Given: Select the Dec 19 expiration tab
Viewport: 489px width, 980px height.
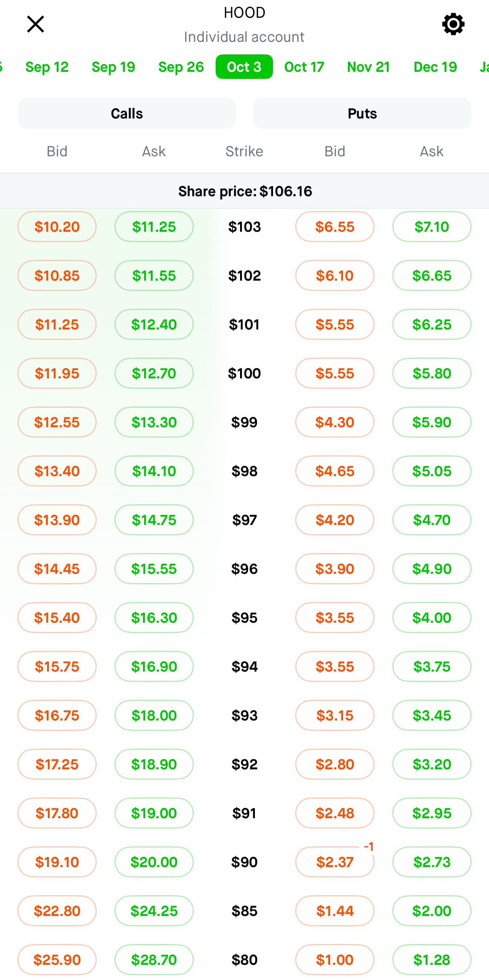Looking at the screenshot, I should [435, 67].
